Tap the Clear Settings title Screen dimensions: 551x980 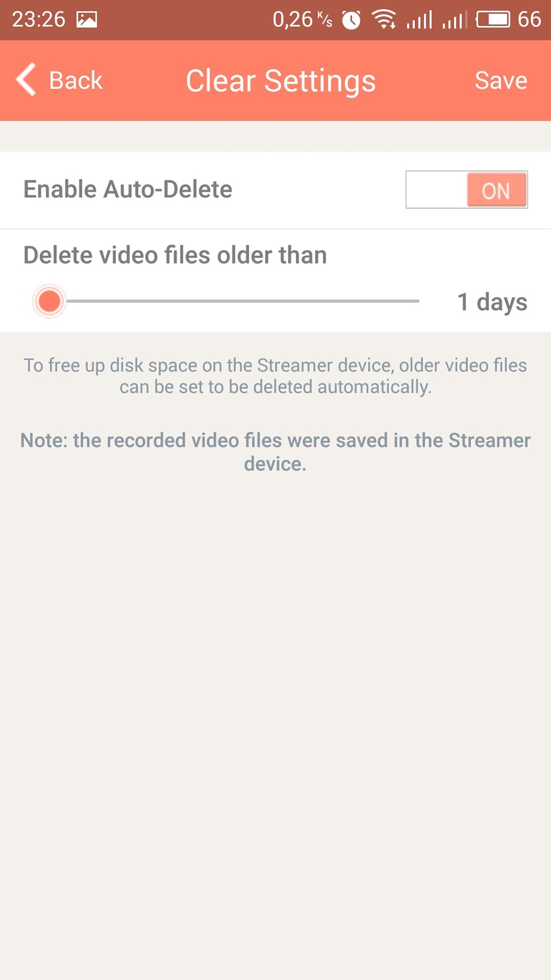[x=281, y=81]
